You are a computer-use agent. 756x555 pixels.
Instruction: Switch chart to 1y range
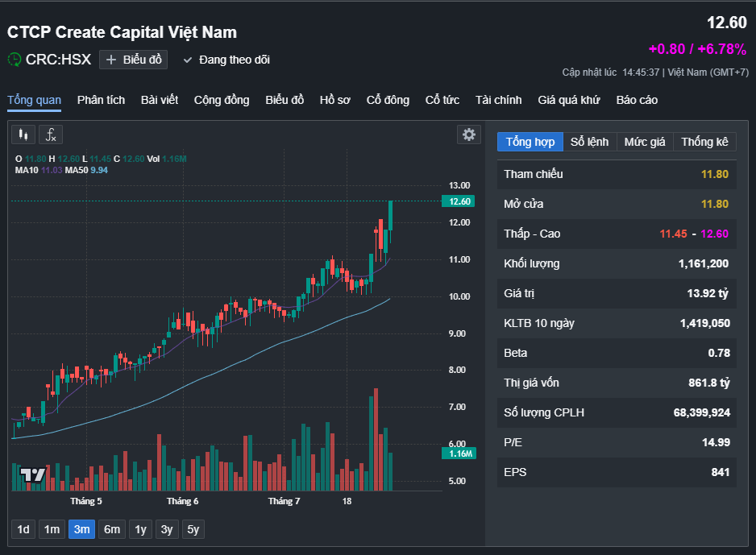pos(140,529)
